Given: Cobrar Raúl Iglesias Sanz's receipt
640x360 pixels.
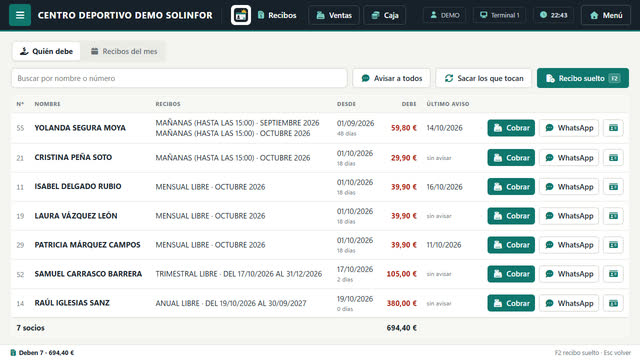Looking at the screenshot, I should pyautogui.click(x=511, y=303).
